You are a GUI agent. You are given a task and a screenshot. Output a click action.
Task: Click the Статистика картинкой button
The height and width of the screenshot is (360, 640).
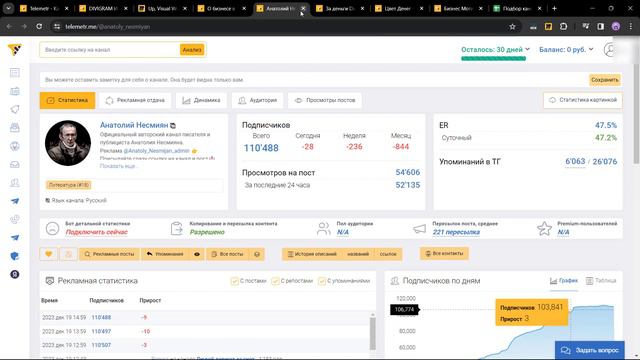click(x=583, y=100)
